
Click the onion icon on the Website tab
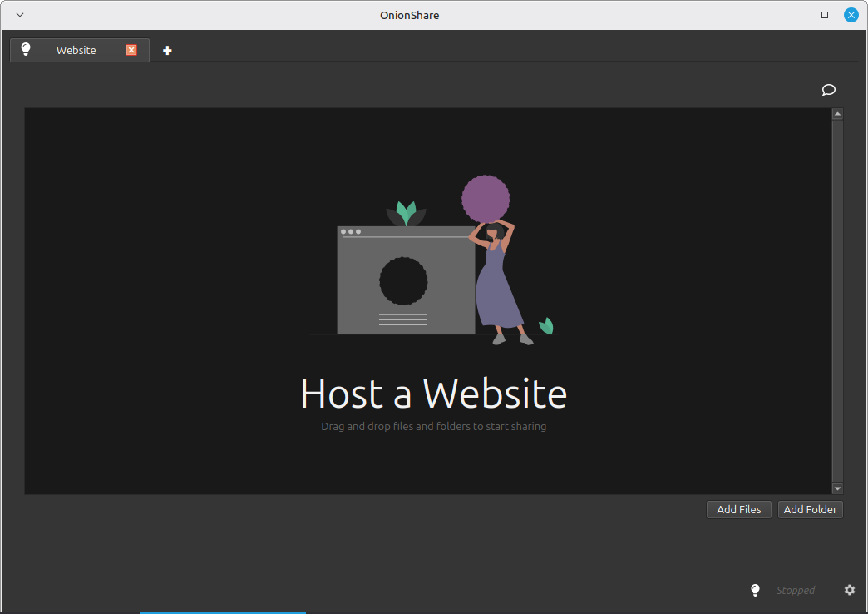26,49
